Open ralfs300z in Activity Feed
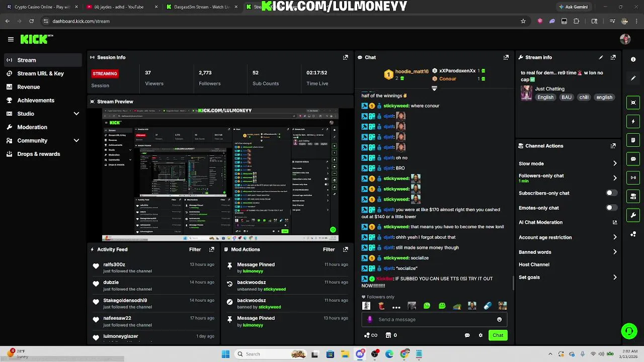 pos(114,264)
